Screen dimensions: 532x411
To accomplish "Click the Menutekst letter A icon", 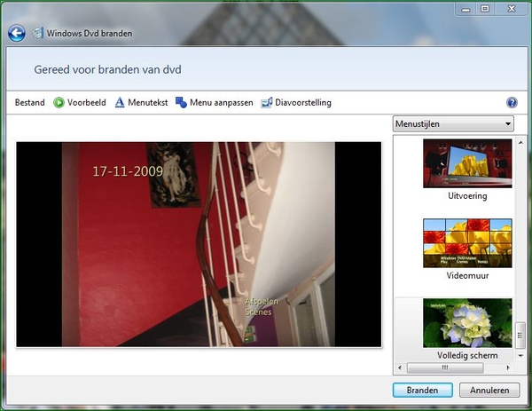I will tap(120, 102).
